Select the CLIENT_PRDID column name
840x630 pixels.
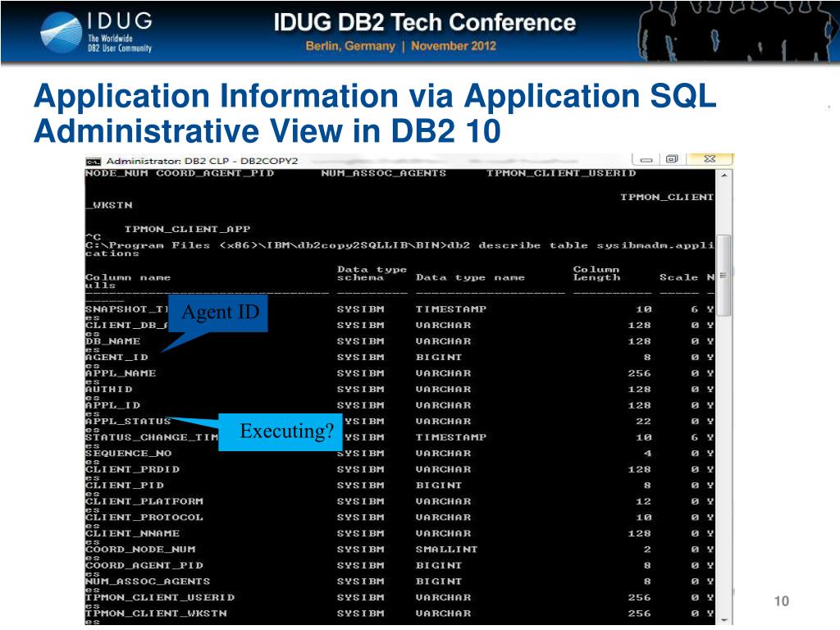pos(132,469)
